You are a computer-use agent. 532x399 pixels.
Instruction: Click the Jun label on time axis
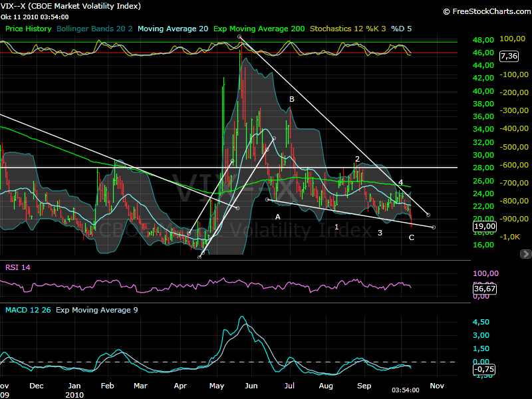pos(251,386)
